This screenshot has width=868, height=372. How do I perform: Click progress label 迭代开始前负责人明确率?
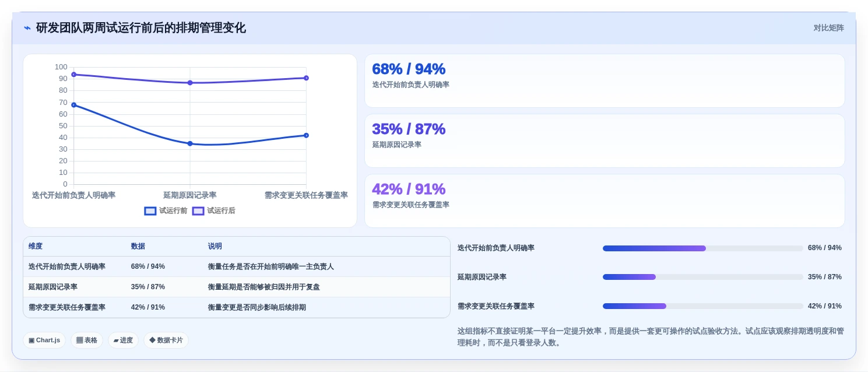pyautogui.click(x=496, y=248)
